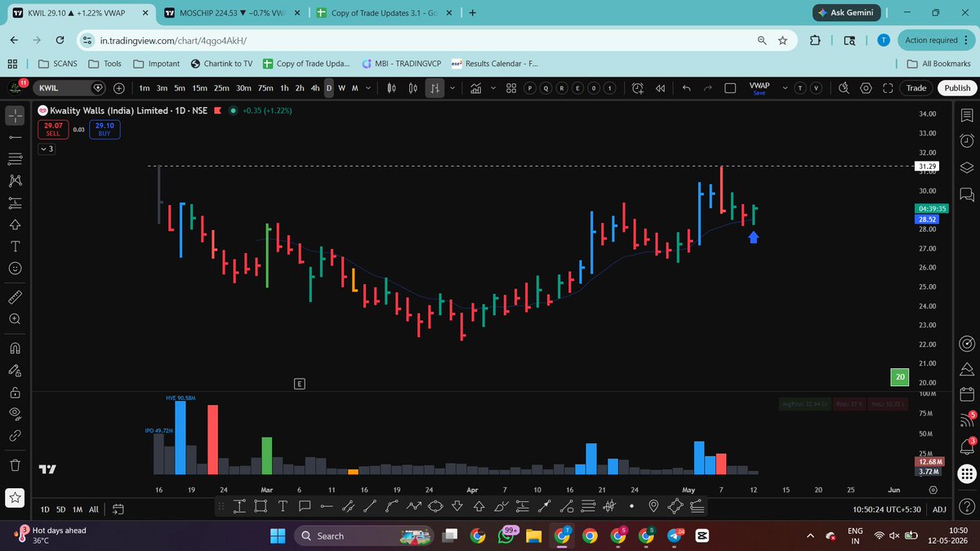Pick callout comment tool in drawing bar
Screen dimensions: 980x551
pyautogui.click(x=305, y=507)
